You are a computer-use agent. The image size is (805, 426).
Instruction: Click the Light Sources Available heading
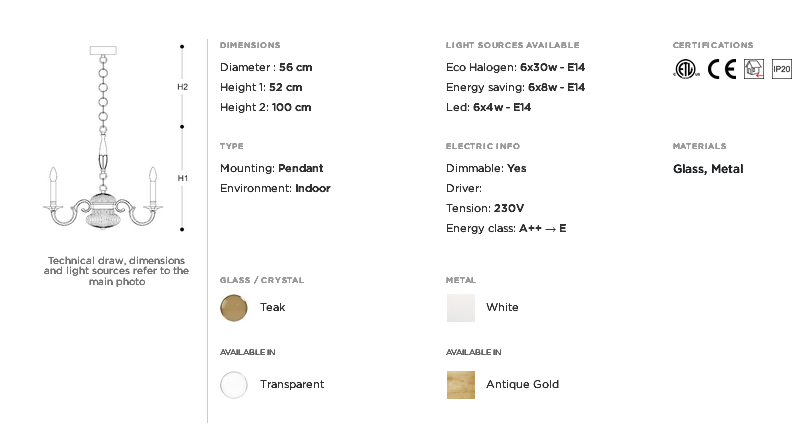[512, 45]
